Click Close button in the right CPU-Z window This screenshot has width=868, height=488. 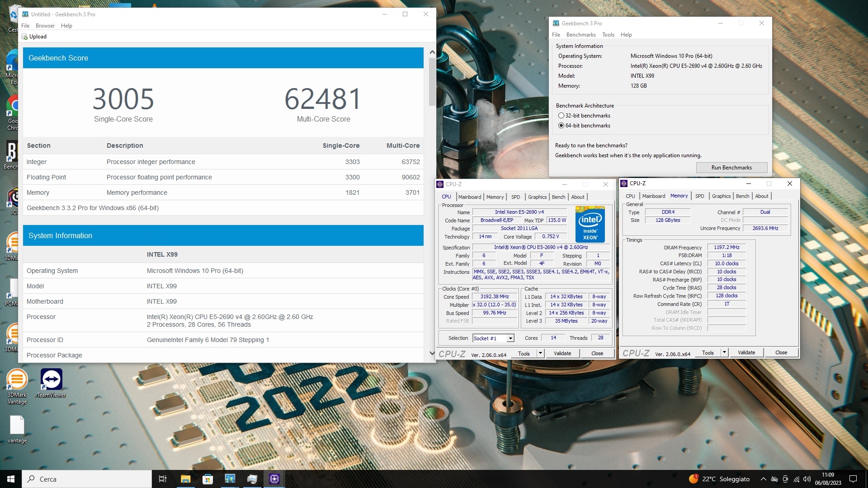tap(781, 352)
